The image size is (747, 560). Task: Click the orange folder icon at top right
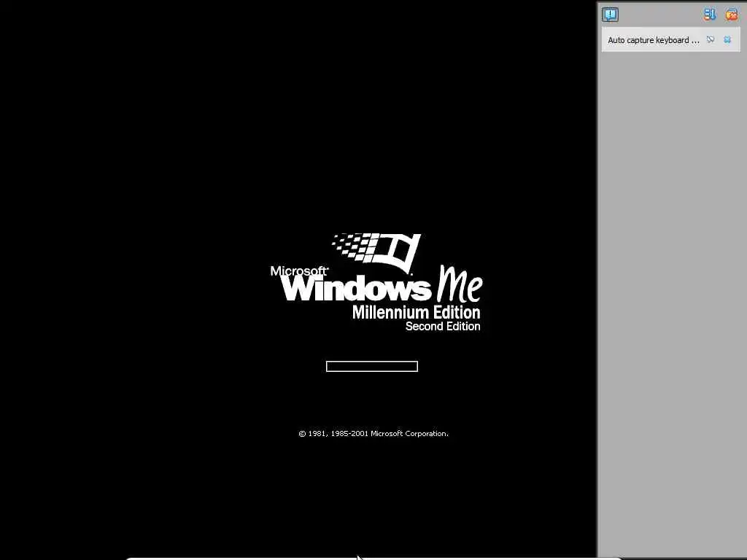(731, 15)
